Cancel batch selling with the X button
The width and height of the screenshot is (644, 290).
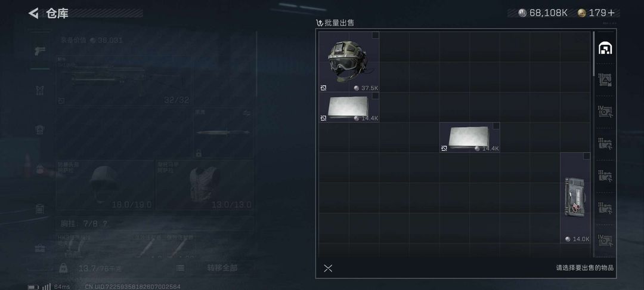[x=328, y=269]
